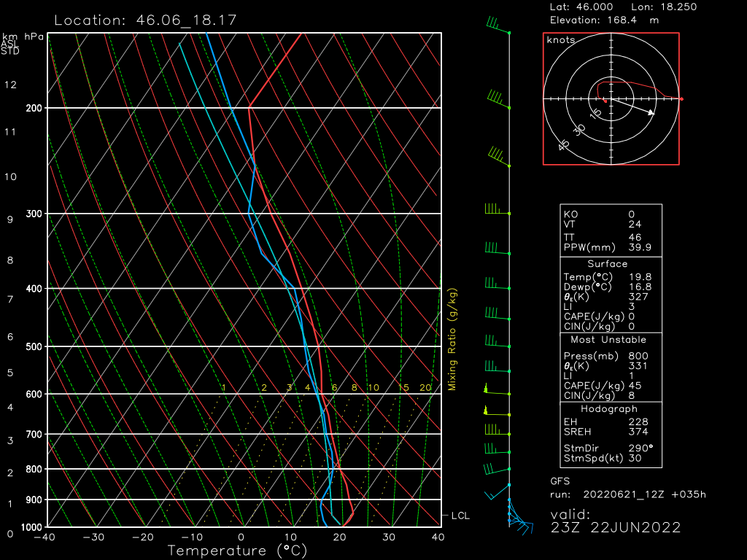Select the wind barb at 200 hPa
The height and width of the screenshot is (560, 747).
498,101
